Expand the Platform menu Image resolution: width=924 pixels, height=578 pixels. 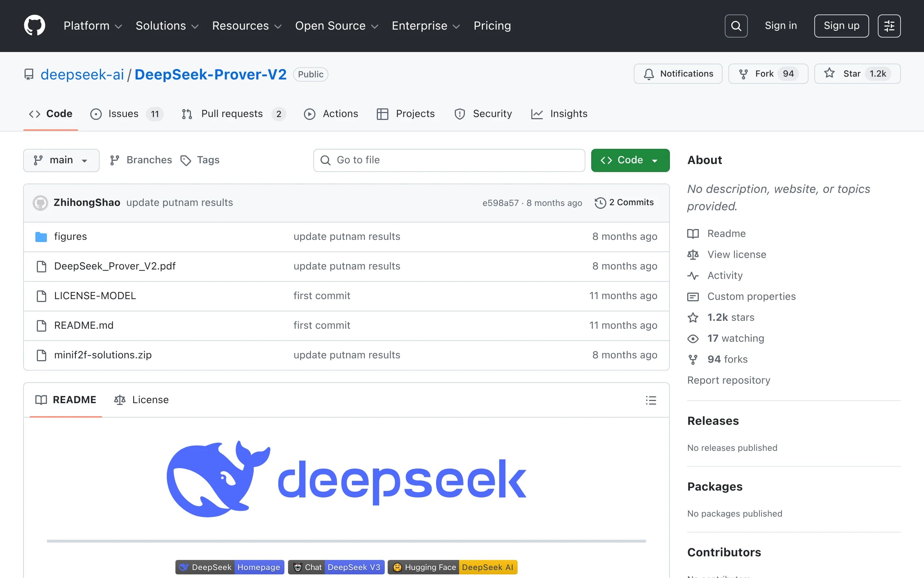point(93,26)
